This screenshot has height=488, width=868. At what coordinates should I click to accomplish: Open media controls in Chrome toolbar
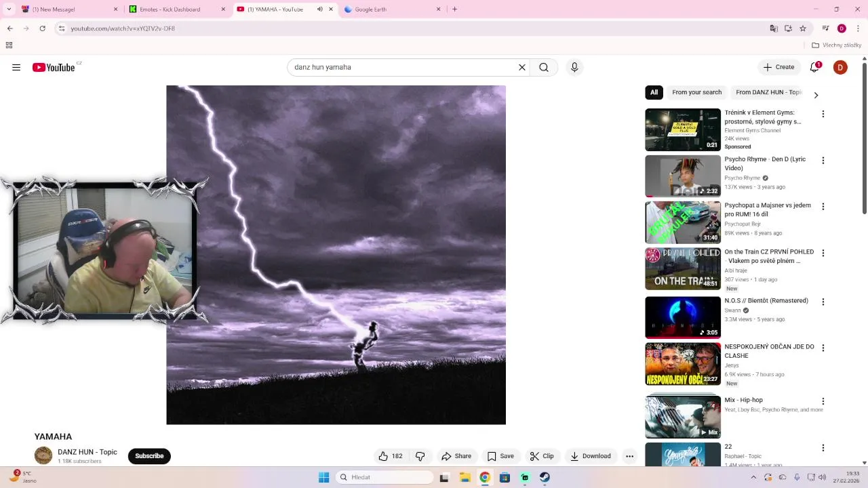click(x=825, y=28)
